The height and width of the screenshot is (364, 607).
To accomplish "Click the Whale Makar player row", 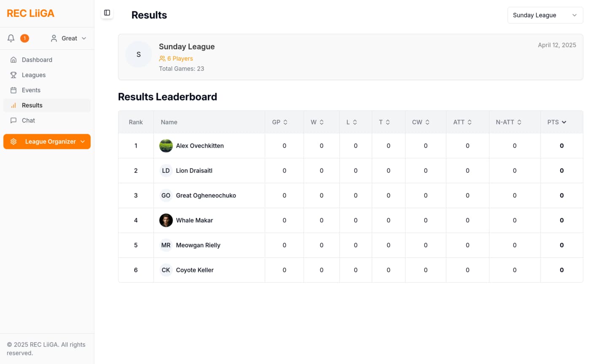I will (194, 220).
